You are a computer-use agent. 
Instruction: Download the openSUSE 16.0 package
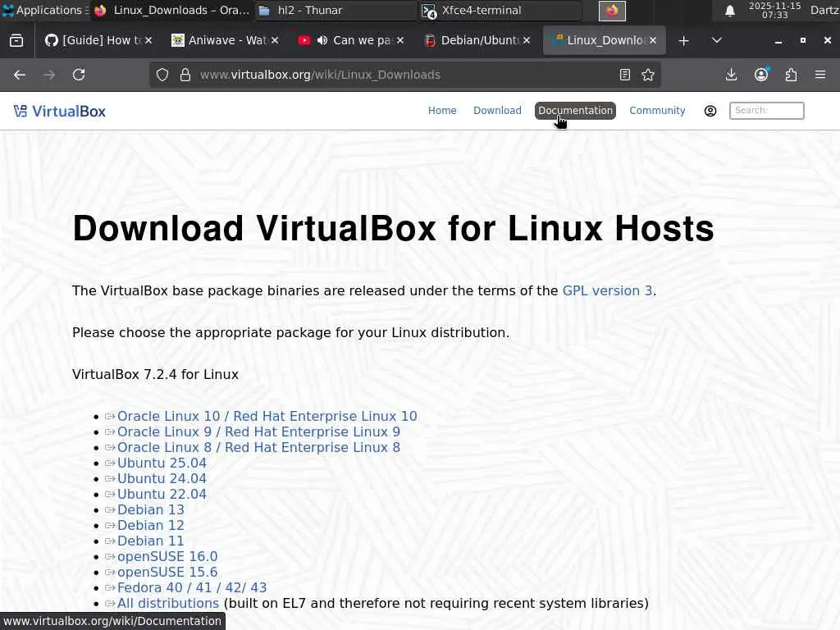point(167,556)
